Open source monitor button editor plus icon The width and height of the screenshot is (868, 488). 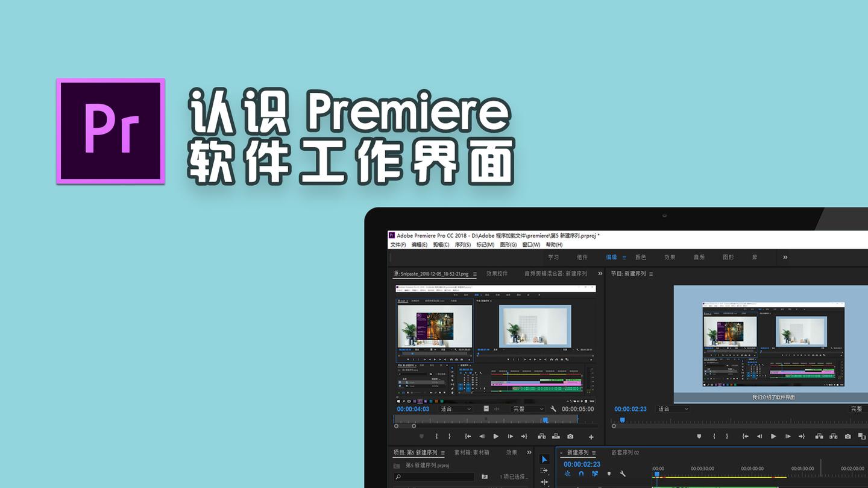[591, 437]
